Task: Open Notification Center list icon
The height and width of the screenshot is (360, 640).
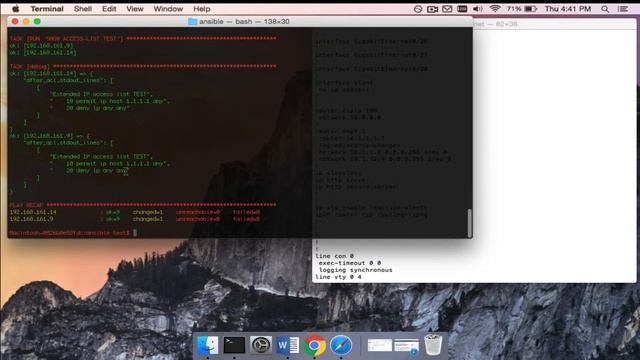Action: pos(623,9)
